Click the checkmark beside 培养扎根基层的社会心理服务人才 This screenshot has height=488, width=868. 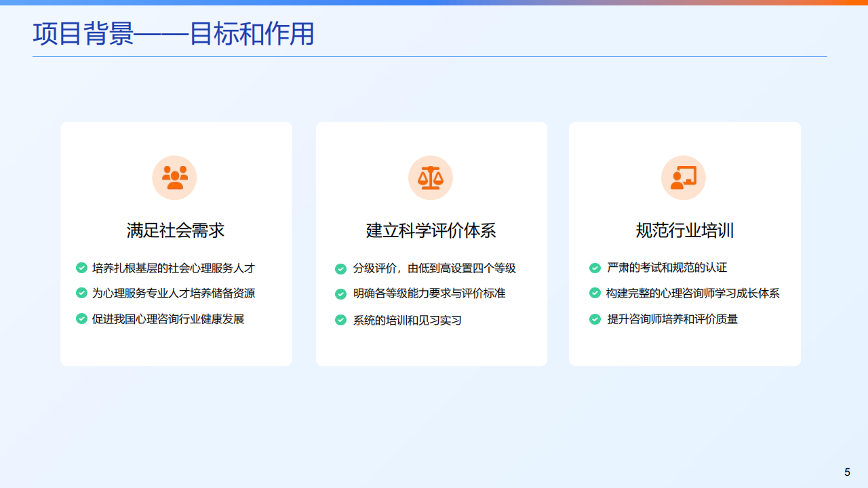81,268
